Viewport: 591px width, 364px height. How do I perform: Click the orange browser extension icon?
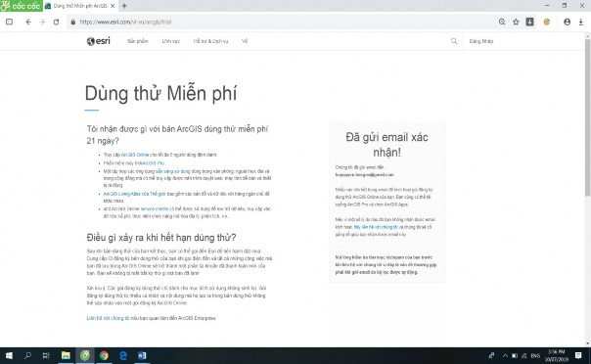coord(547,22)
